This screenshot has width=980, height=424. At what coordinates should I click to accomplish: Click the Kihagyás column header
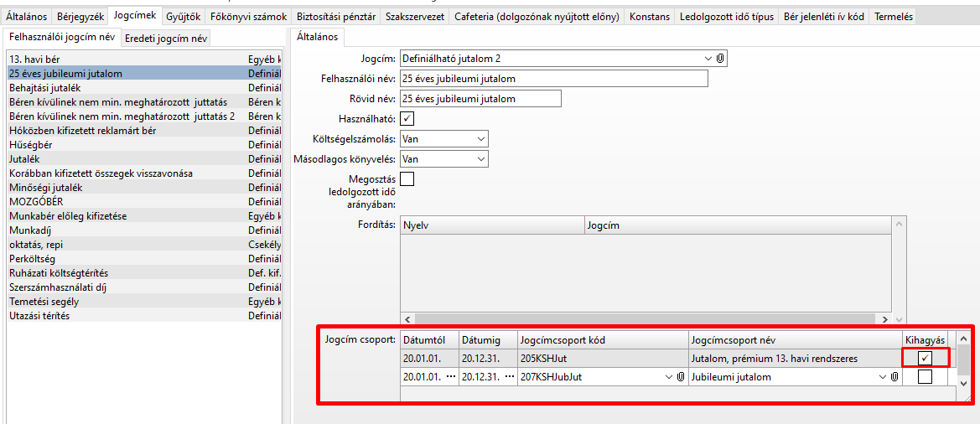pos(925,339)
